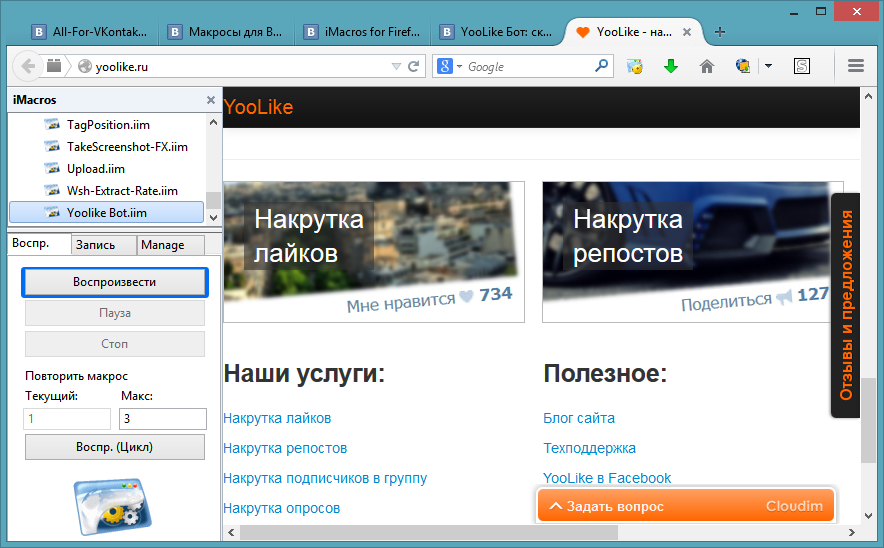Click the globe add-on toolbar icon
Screen dimensions: 884x548
tap(743, 67)
